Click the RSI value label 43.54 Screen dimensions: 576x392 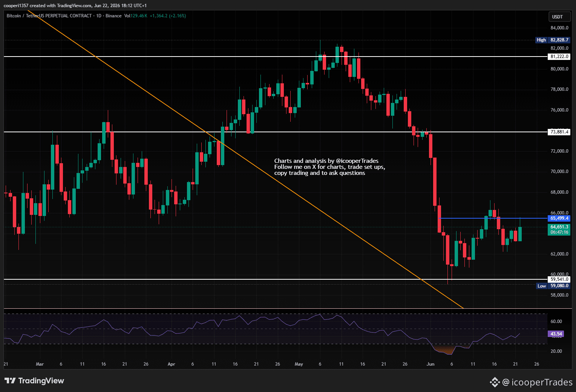pyautogui.click(x=556, y=334)
